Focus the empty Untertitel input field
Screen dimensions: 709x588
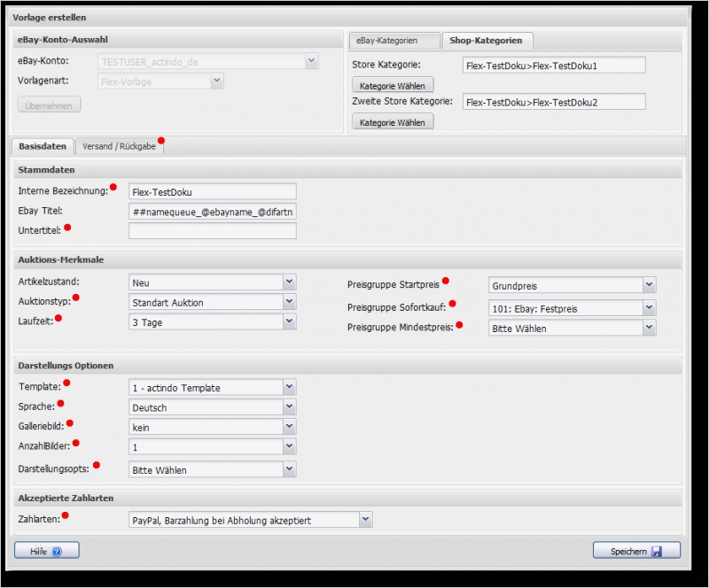213,231
